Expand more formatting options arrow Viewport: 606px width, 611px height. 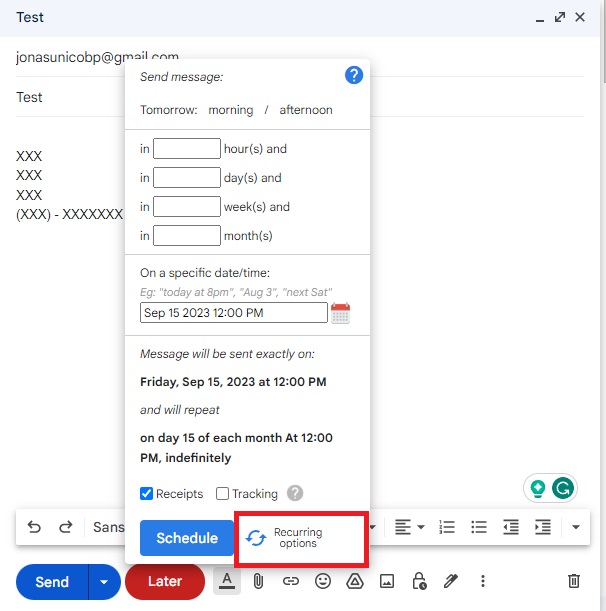pyautogui.click(x=576, y=527)
